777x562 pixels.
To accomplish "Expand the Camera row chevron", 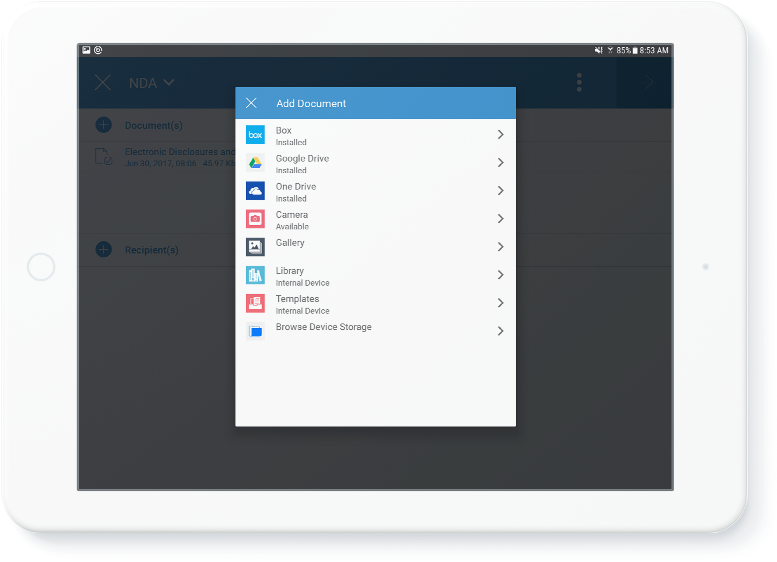I will click(x=500, y=219).
